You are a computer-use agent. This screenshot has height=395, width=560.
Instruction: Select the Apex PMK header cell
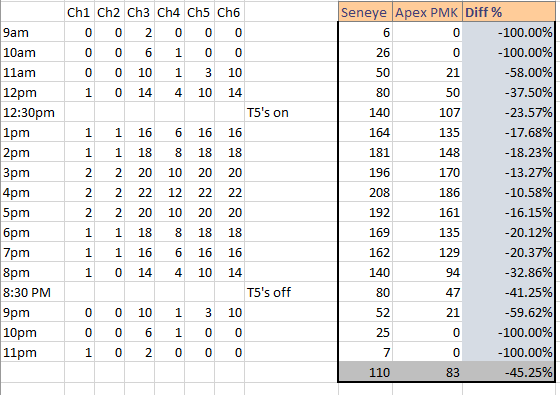pos(427,12)
